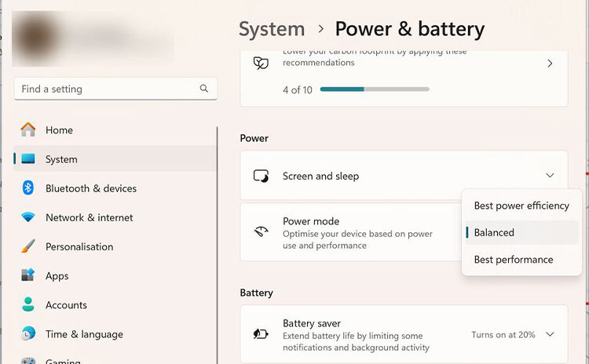Click the Apps icon in sidebar

(x=28, y=275)
